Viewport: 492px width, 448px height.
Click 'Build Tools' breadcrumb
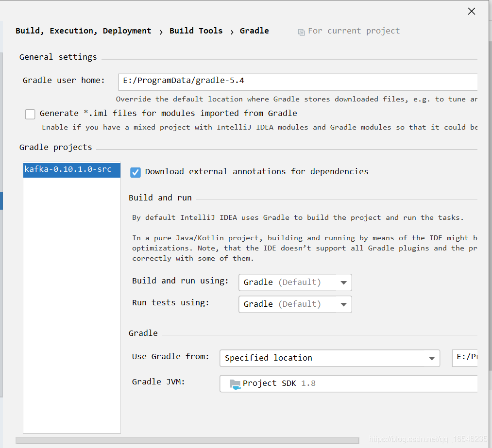pos(196,31)
